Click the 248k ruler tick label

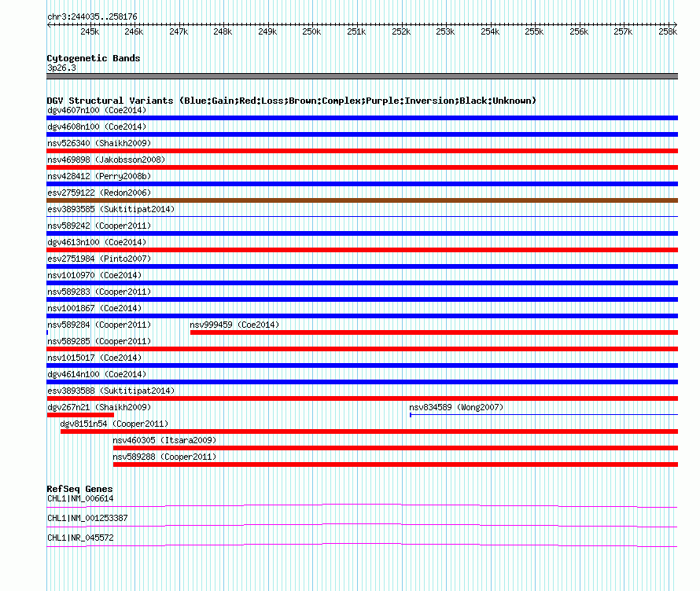(223, 31)
